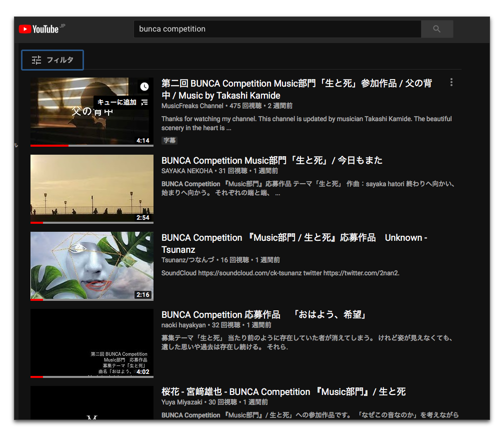Open the video title Unknown - Tsunanz
This screenshot has height=436, width=504.
294,244
